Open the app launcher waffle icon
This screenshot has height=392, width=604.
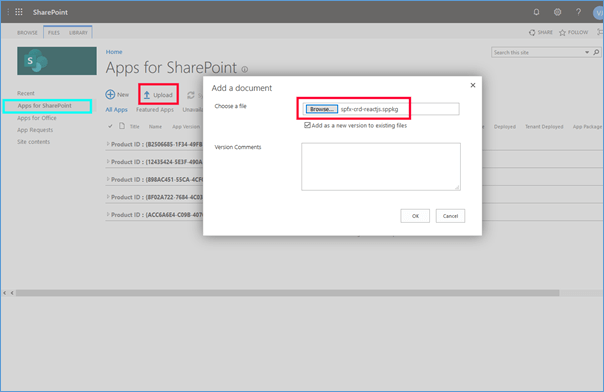pyautogui.click(x=18, y=12)
